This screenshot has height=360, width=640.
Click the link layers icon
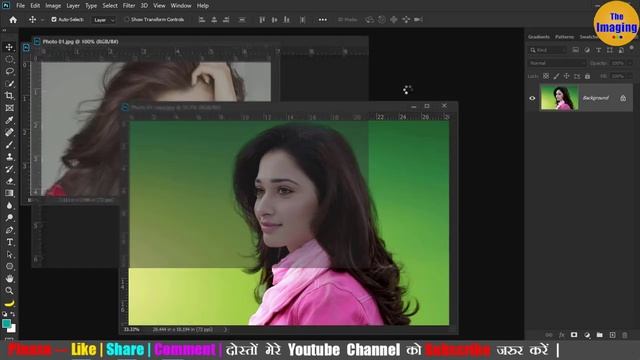549,335
